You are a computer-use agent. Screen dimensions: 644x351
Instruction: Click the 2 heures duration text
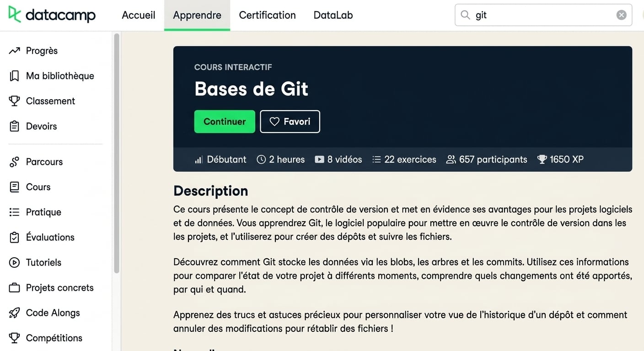pos(287,160)
